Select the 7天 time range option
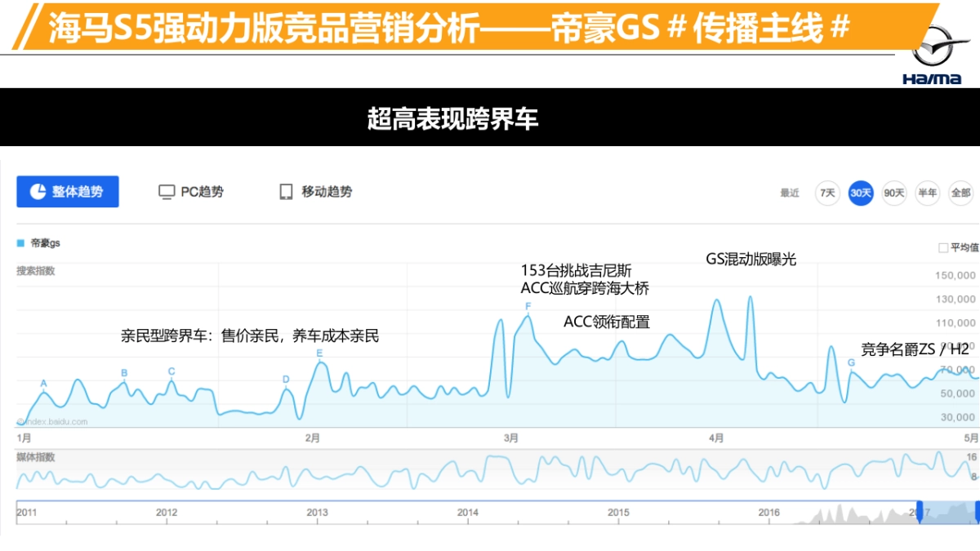Screen dimensions: 980x551 tap(827, 193)
